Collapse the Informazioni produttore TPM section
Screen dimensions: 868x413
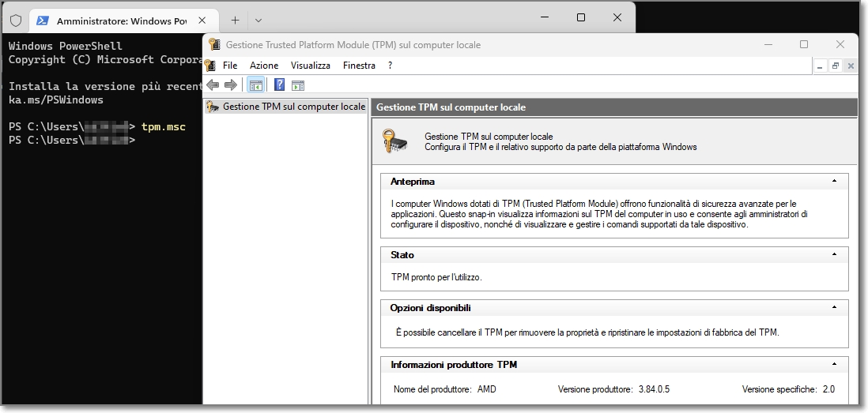pos(834,364)
